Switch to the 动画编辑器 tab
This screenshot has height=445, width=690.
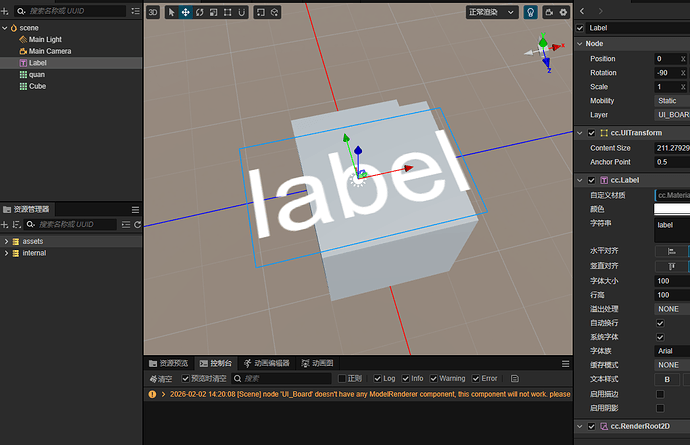267,363
